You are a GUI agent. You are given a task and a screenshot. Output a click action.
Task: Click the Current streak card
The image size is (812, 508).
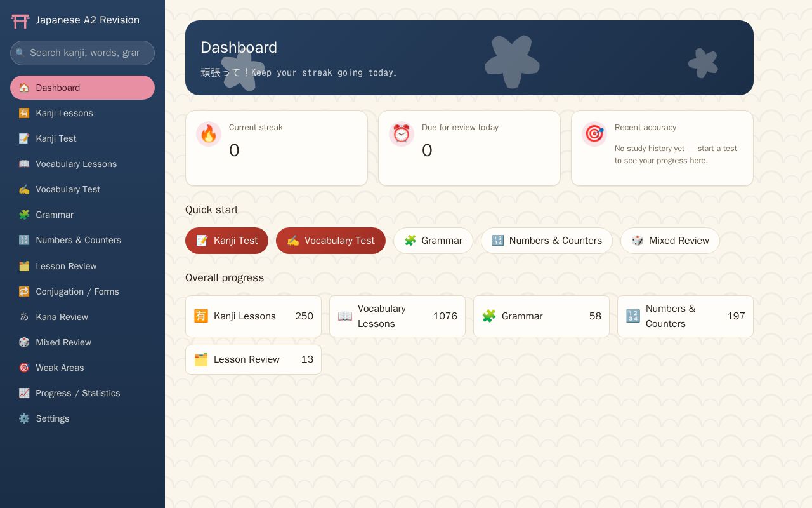pyautogui.click(x=277, y=149)
